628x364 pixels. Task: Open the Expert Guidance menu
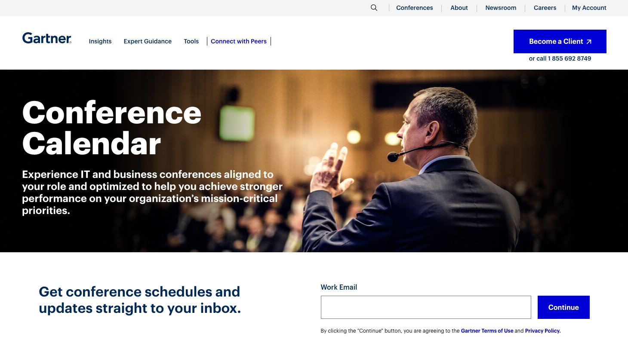coord(148,41)
